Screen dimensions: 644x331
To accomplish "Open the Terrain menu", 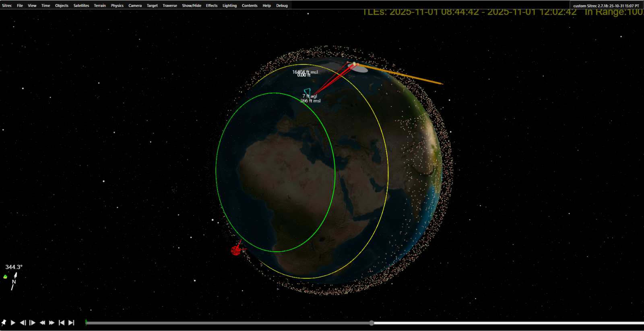I will (100, 6).
